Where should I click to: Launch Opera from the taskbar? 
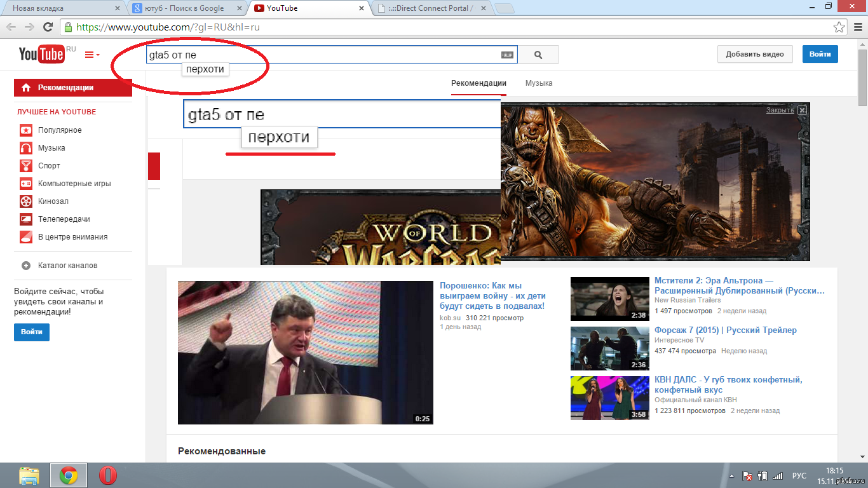[x=108, y=475]
